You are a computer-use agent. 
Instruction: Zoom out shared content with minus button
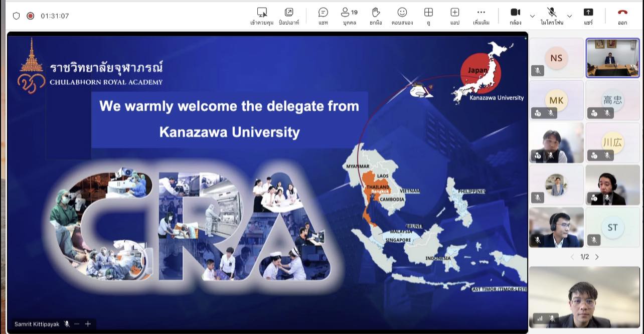pos(77,324)
